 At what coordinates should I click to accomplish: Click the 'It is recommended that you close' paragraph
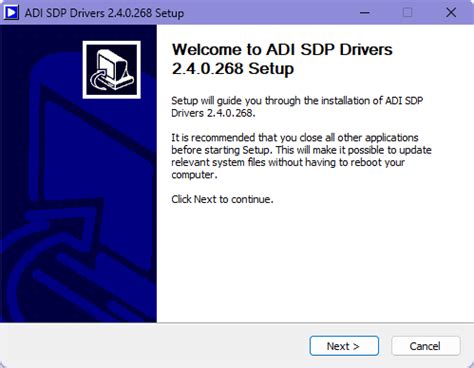pos(301,156)
